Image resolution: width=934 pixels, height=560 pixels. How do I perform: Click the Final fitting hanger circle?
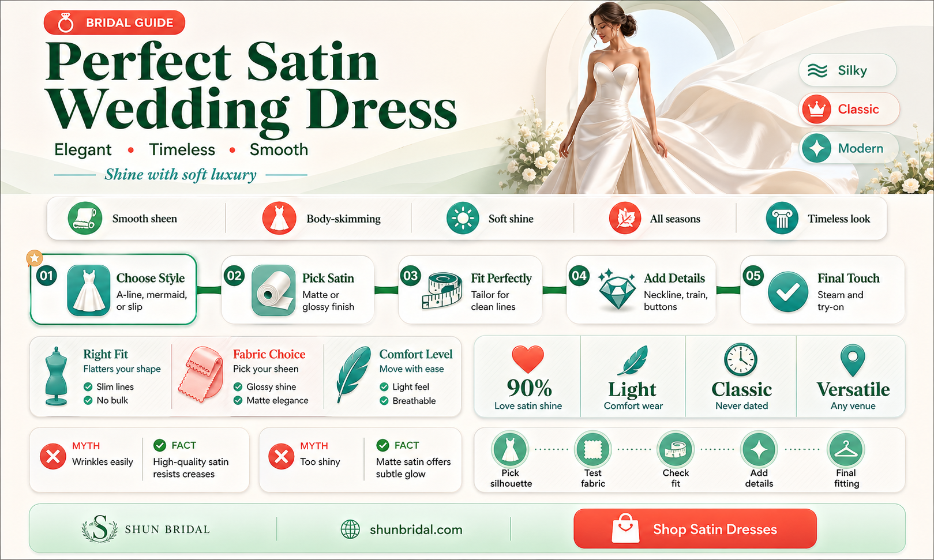[846, 449]
